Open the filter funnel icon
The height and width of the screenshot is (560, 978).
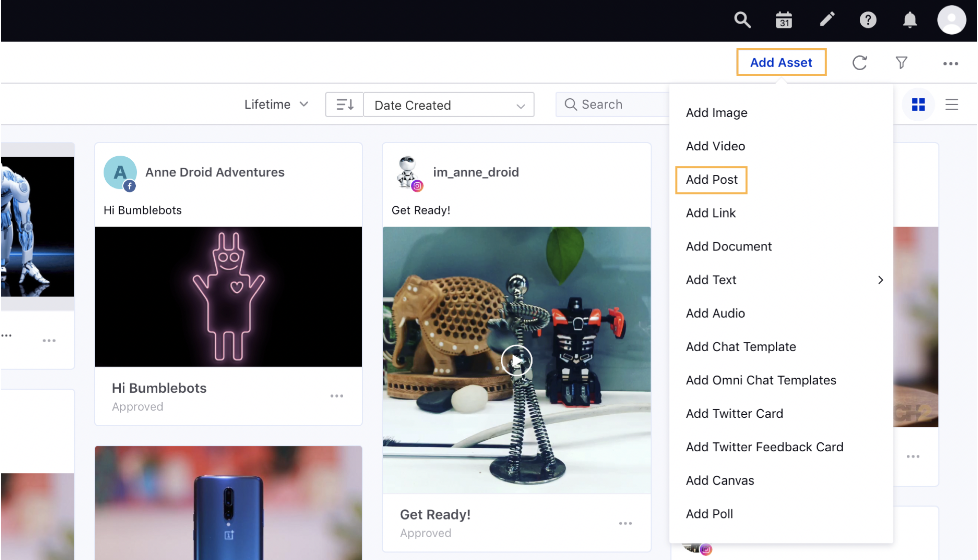[x=901, y=63]
